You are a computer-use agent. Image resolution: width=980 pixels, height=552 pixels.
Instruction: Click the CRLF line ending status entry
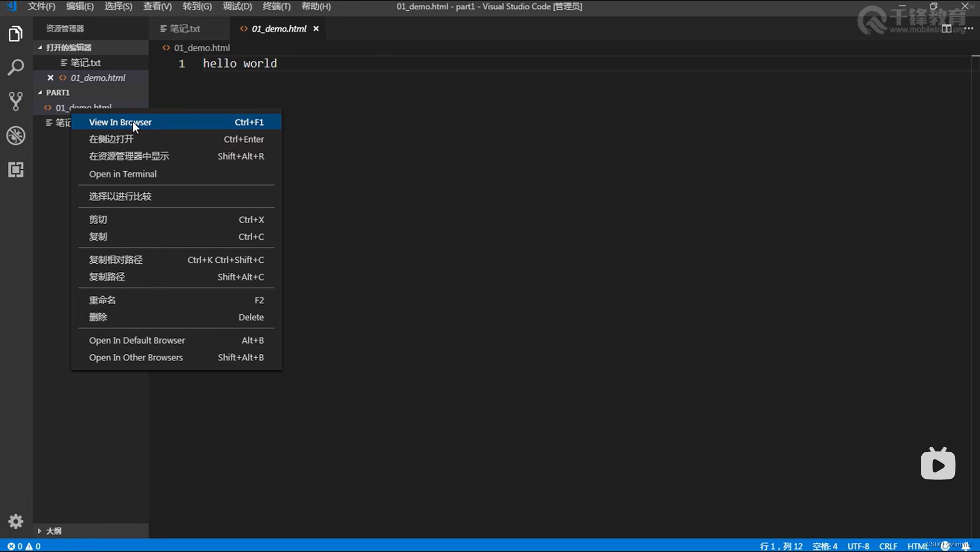888,546
